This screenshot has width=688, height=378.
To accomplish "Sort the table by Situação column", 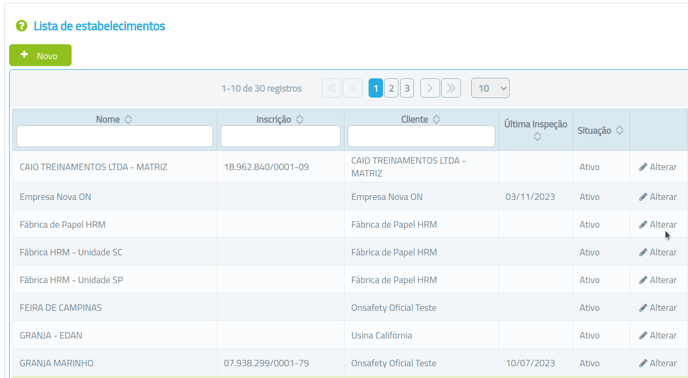I will 620,130.
